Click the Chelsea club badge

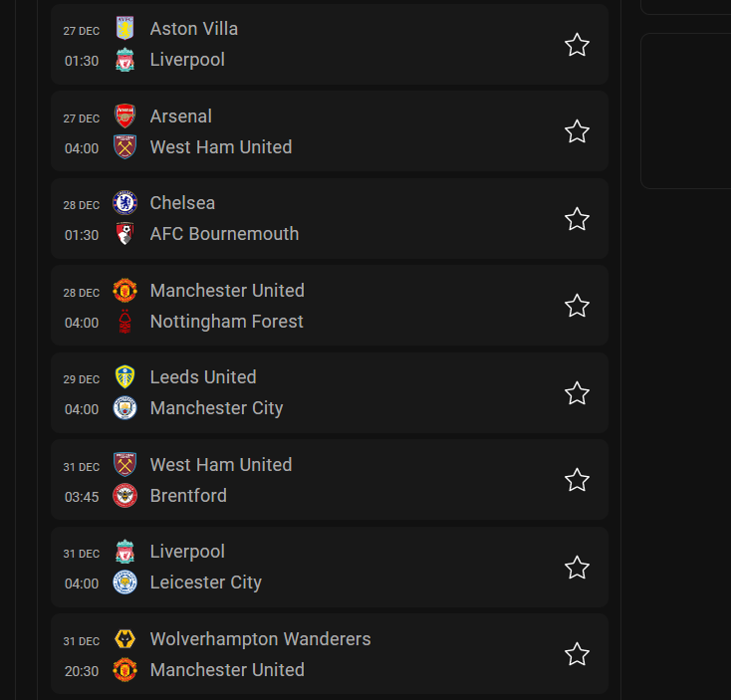[124, 203]
